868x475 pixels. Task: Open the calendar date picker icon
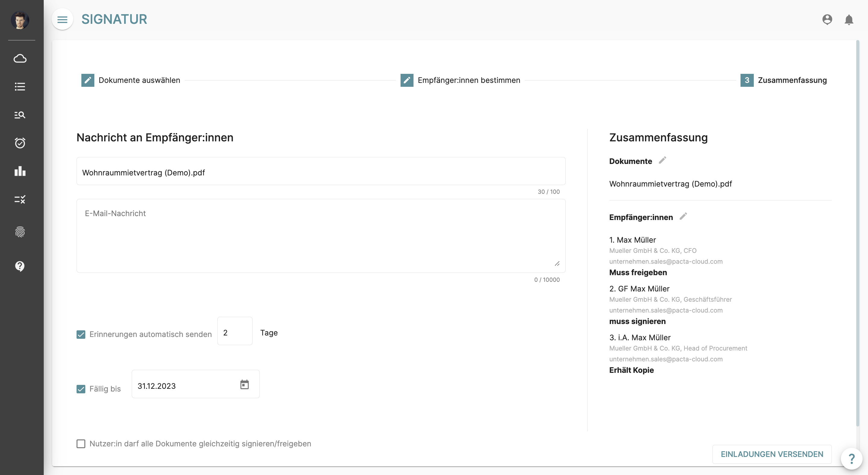point(244,384)
